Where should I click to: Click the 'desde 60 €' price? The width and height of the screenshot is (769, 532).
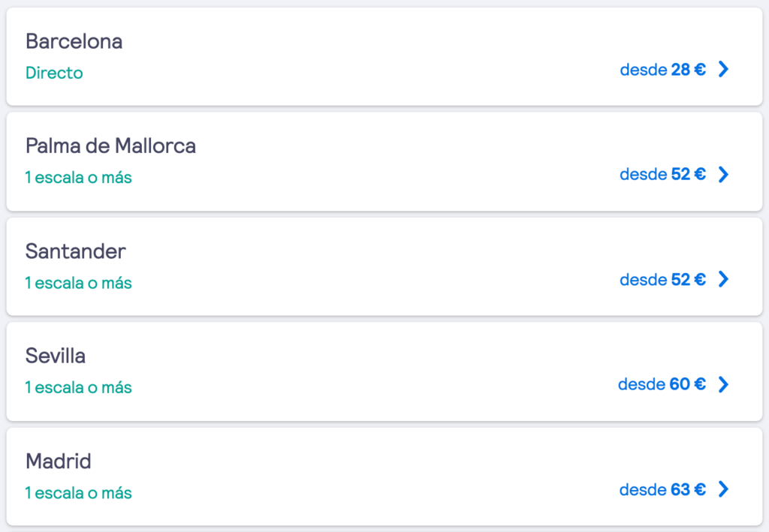click(x=662, y=384)
